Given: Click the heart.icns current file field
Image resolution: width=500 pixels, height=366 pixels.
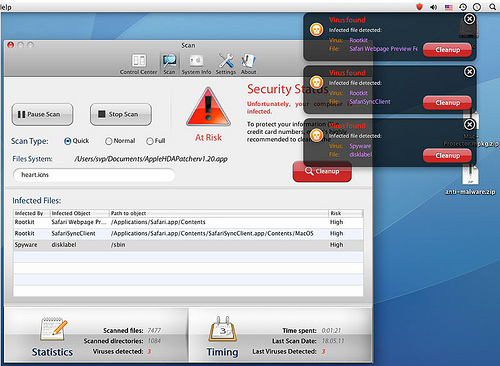Looking at the screenshot, I should pos(94,175).
